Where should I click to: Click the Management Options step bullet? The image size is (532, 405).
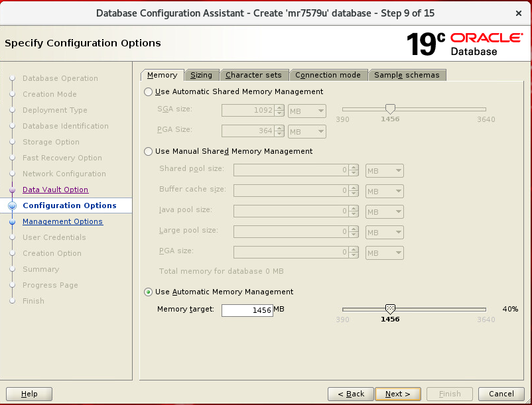click(x=12, y=222)
